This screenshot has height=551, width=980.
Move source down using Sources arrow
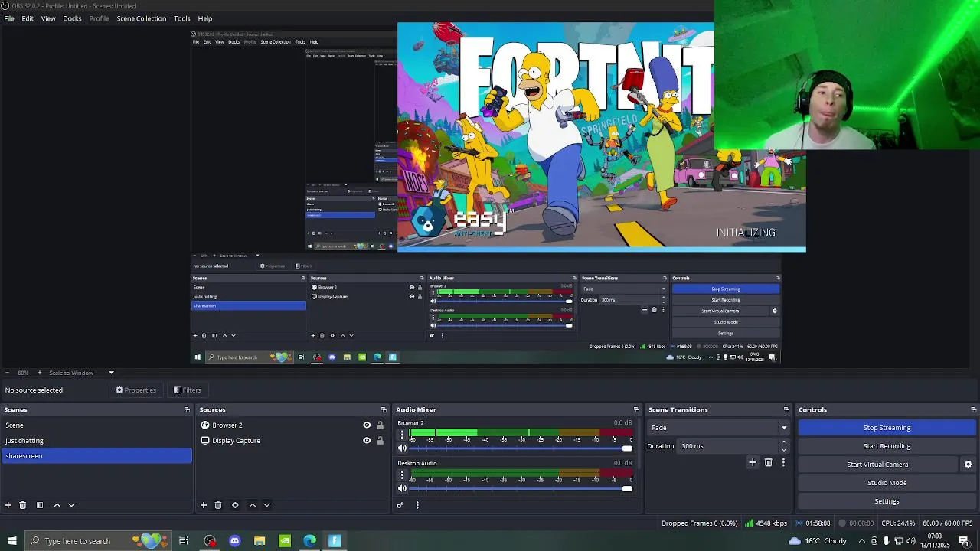click(266, 505)
